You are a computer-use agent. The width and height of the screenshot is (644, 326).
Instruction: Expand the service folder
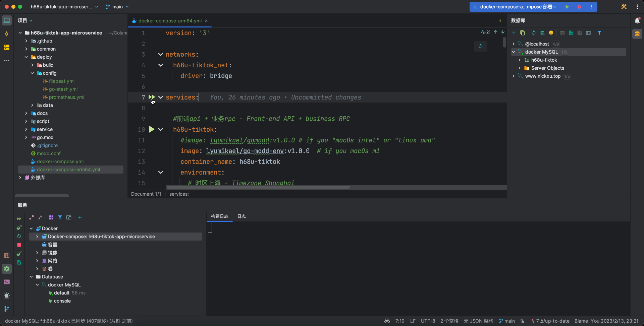(26, 129)
